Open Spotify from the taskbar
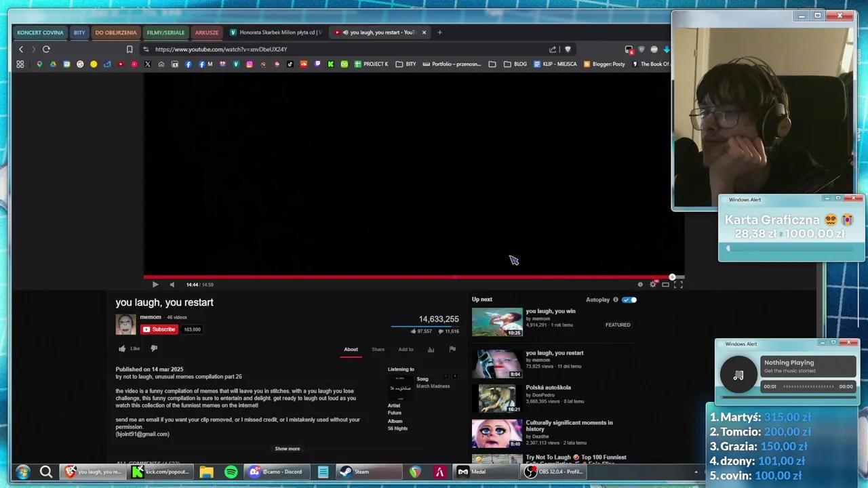Viewport: 868px width, 488px height. [x=231, y=472]
